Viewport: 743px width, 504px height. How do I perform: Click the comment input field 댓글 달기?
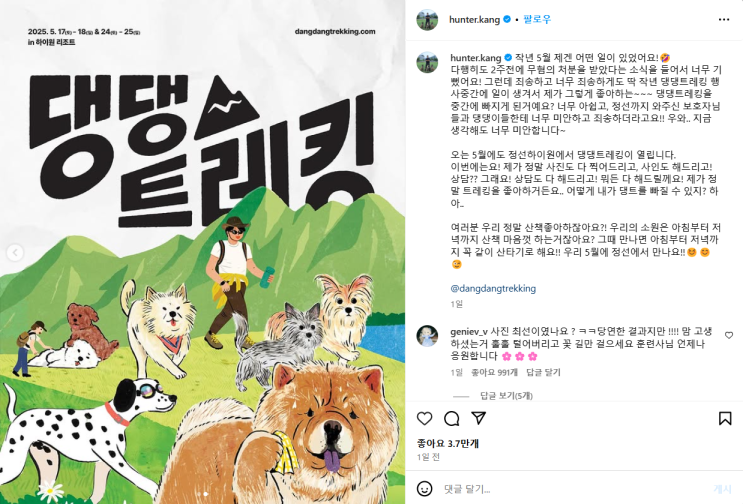point(573,488)
